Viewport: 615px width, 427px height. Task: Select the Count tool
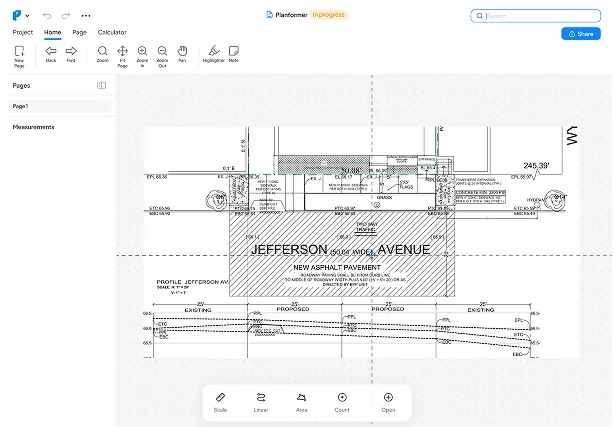(342, 398)
